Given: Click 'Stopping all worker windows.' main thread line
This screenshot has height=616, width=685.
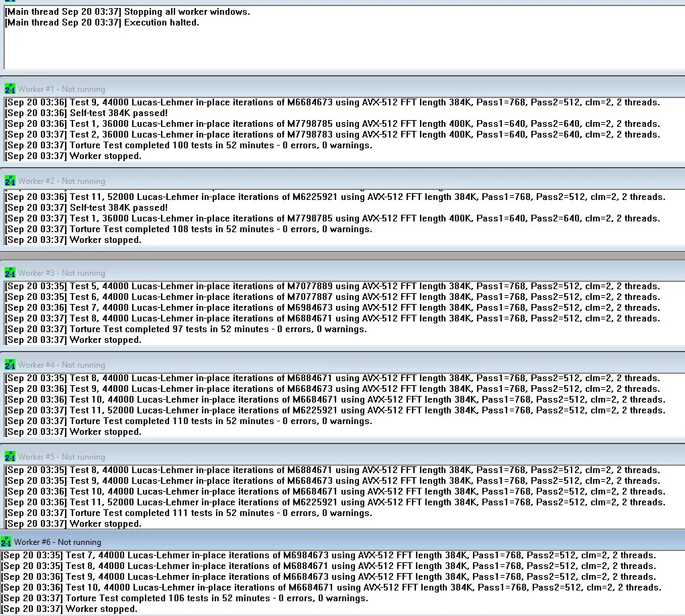Looking at the screenshot, I should [x=127, y=12].
